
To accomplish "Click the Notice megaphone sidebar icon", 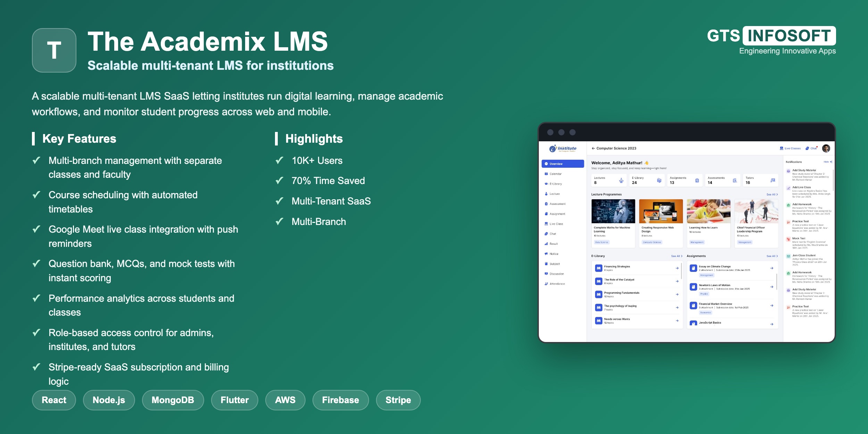I will pyautogui.click(x=546, y=254).
